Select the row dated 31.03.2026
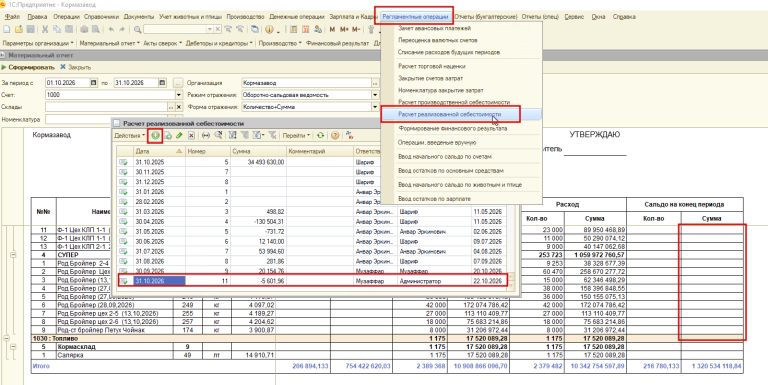The image size is (768, 385). [312, 212]
